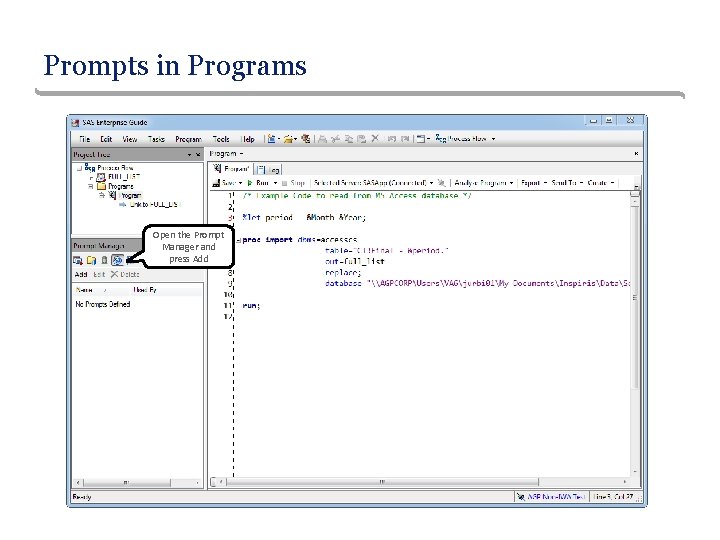Click the Delete X icon in main toolbar

[375, 139]
